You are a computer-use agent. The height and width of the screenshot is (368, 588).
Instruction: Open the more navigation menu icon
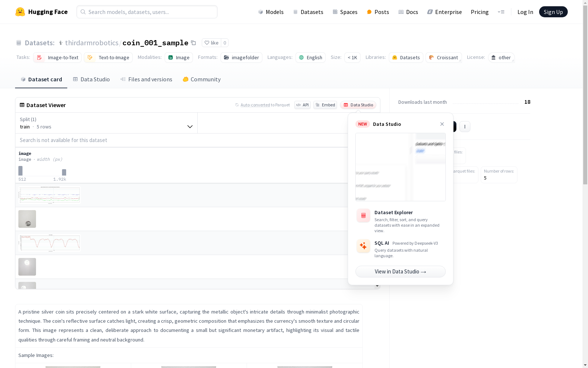(501, 12)
